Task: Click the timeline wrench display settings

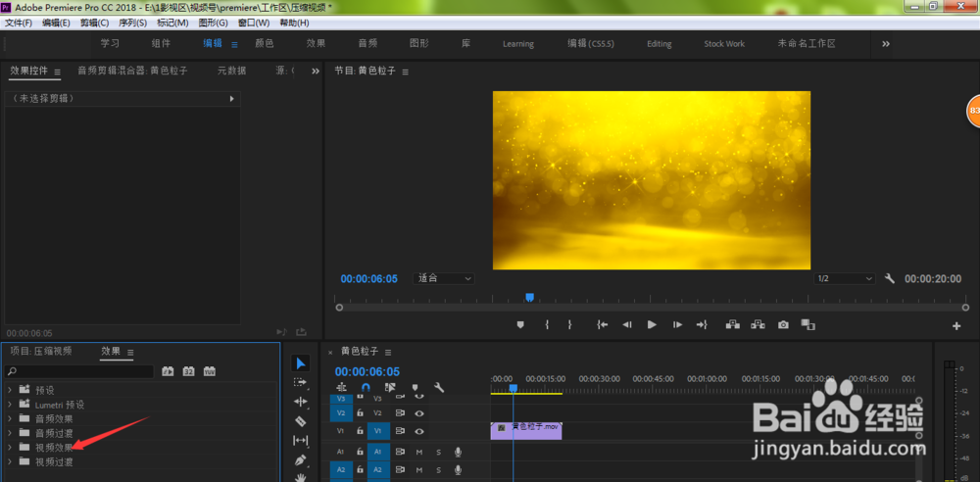Action: 439,388
